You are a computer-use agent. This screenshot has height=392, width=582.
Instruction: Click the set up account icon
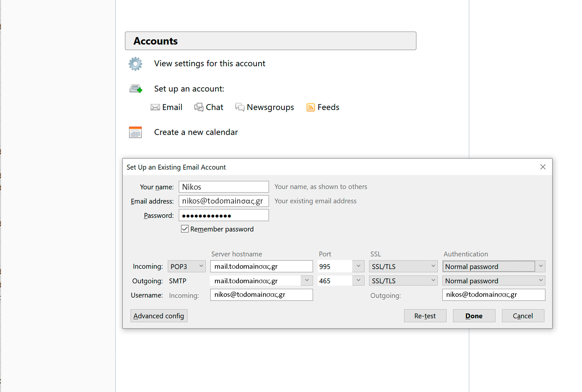(136, 89)
